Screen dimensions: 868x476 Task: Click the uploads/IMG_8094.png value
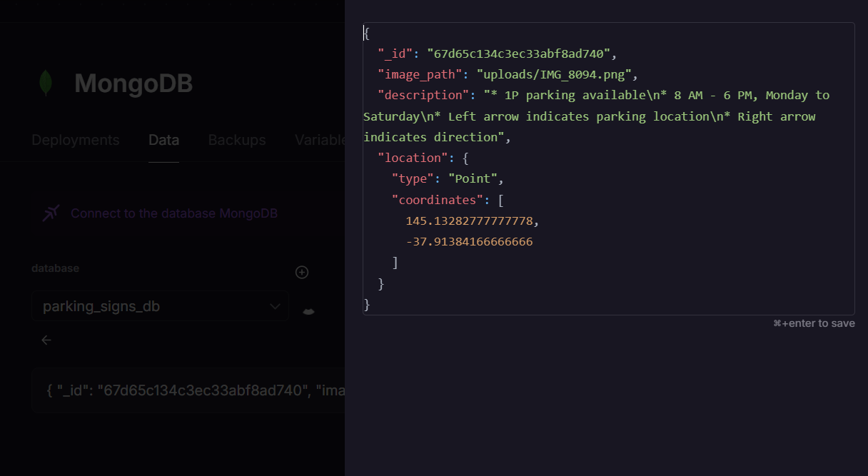(x=553, y=74)
